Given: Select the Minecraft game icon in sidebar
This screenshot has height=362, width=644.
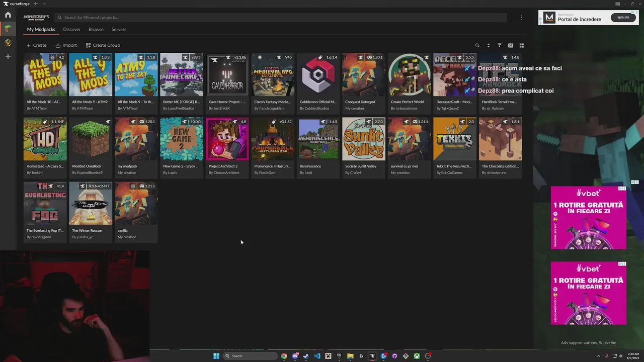Looking at the screenshot, I should [x=8, y=29].
